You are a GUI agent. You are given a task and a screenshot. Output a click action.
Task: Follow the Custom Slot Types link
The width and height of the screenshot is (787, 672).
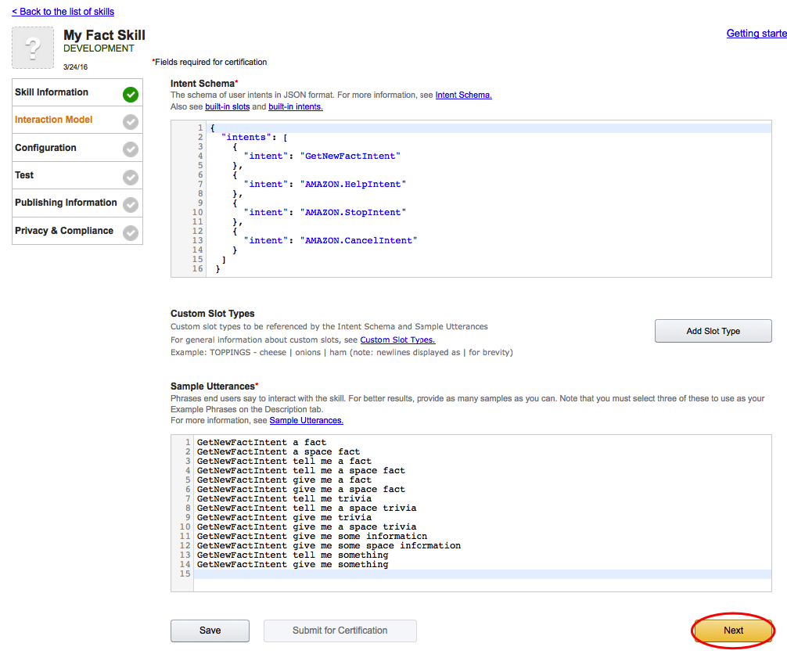click(397, 340)
